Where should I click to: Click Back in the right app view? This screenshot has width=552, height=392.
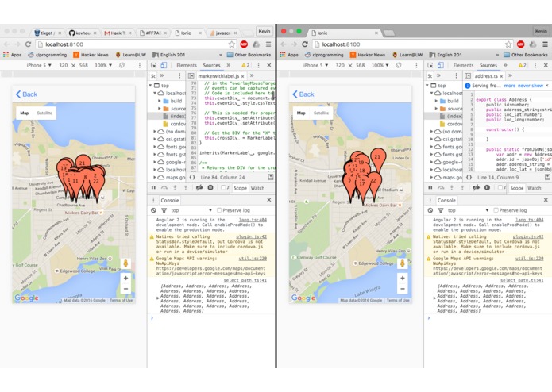(x=303, y=94)
